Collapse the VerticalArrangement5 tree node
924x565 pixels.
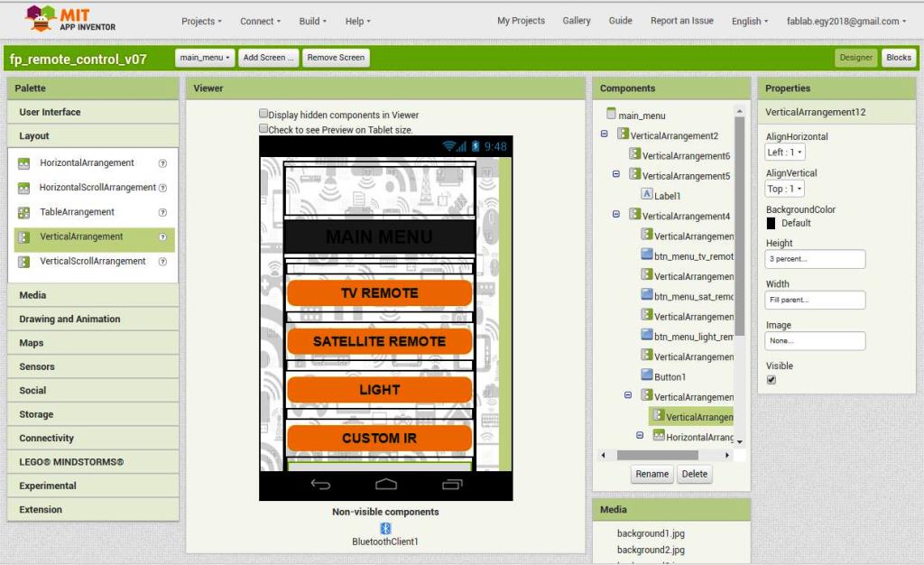click(615, 174)
